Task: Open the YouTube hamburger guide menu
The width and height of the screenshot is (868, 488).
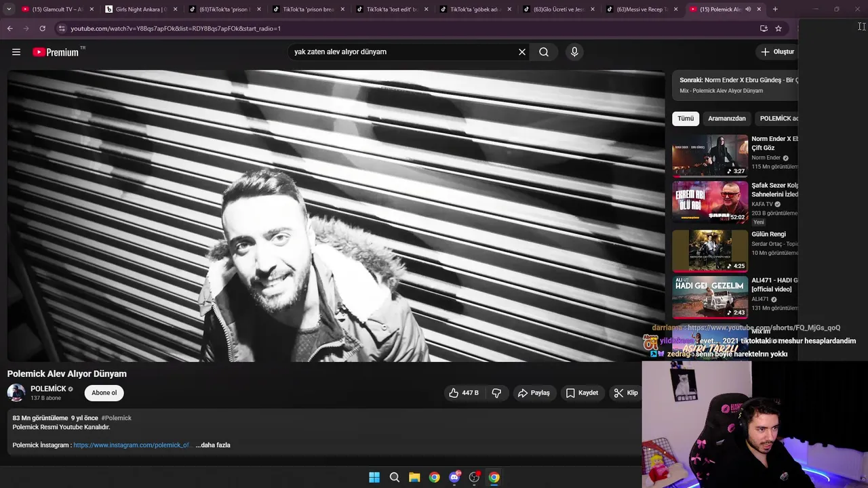Action: click(x=16, y=52)
